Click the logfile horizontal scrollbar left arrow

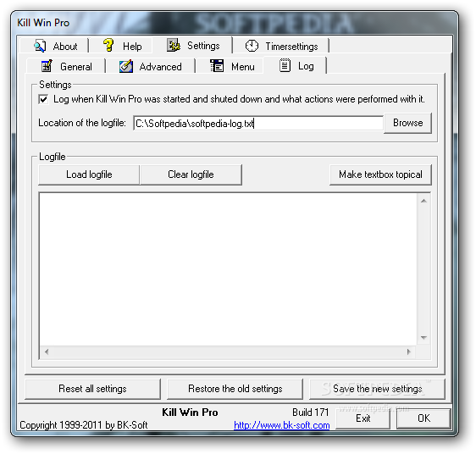47,352
